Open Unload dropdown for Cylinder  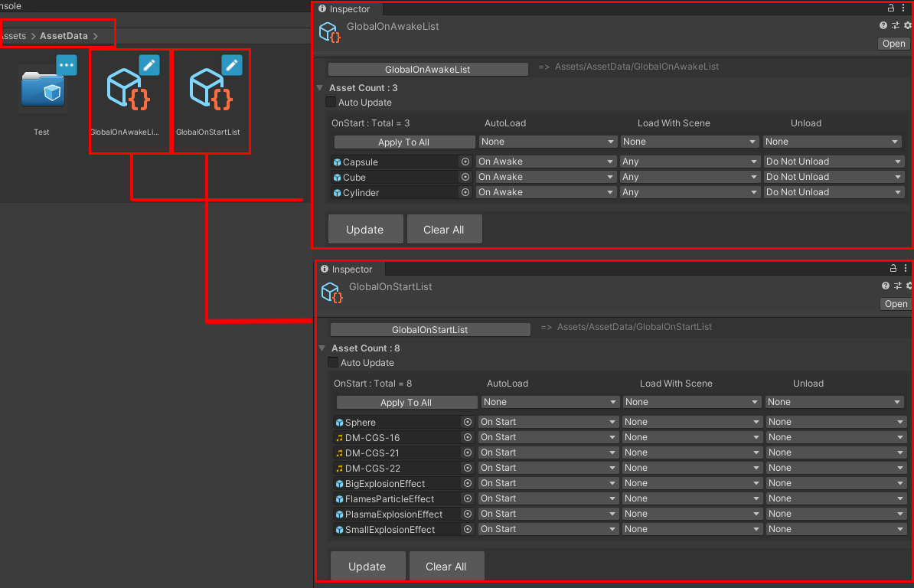[833, 193]
